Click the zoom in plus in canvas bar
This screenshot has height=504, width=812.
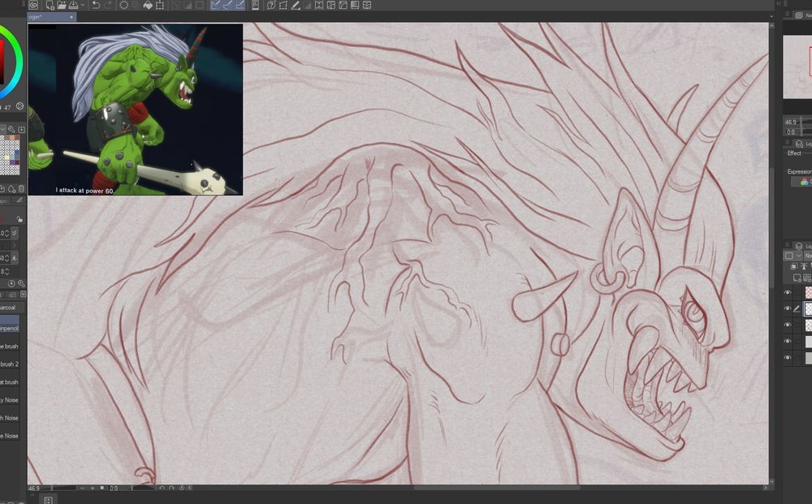pyautogui.click(x=93, y=488)
